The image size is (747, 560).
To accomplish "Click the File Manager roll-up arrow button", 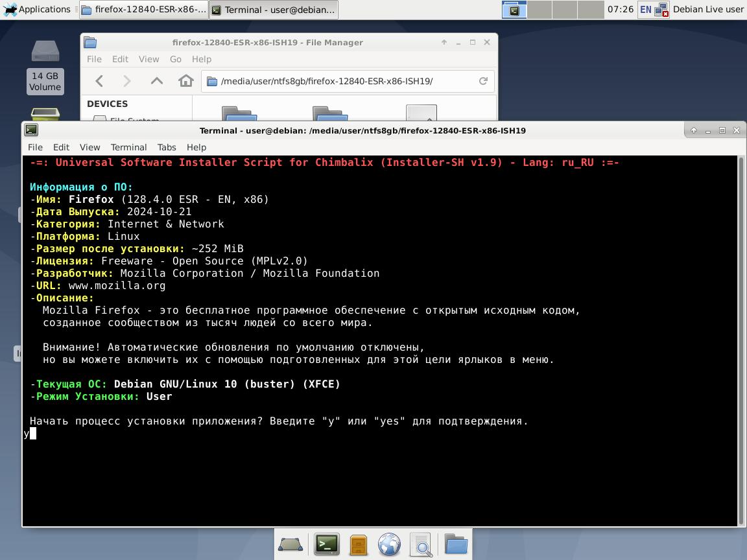I will click(x=444, y=42).
